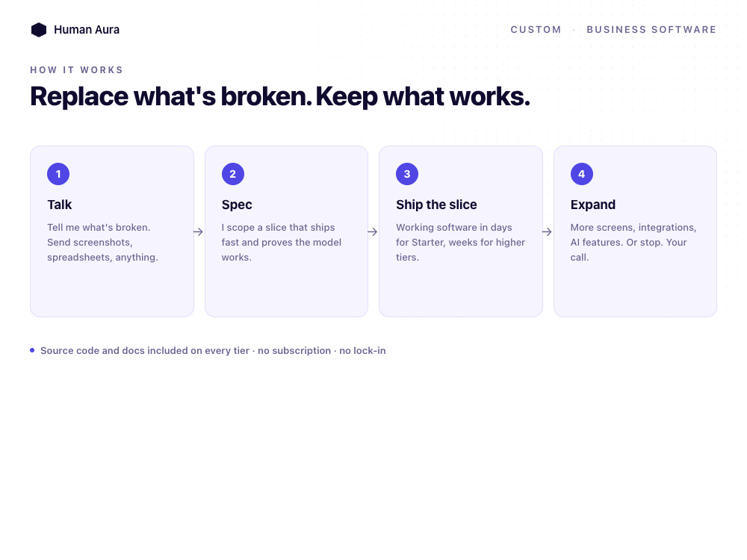Screen dimensions: 747x560
Task: Click the step 4 number badge
Action: click(x=582, y=174)
